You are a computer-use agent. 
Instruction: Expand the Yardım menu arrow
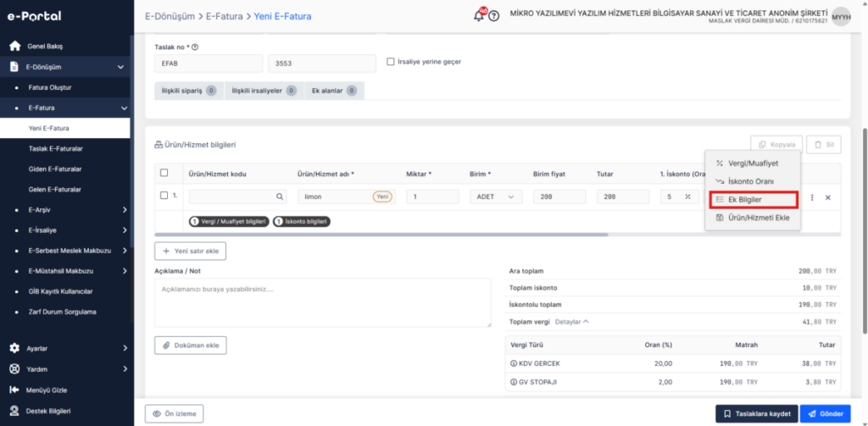click(125, 369)
